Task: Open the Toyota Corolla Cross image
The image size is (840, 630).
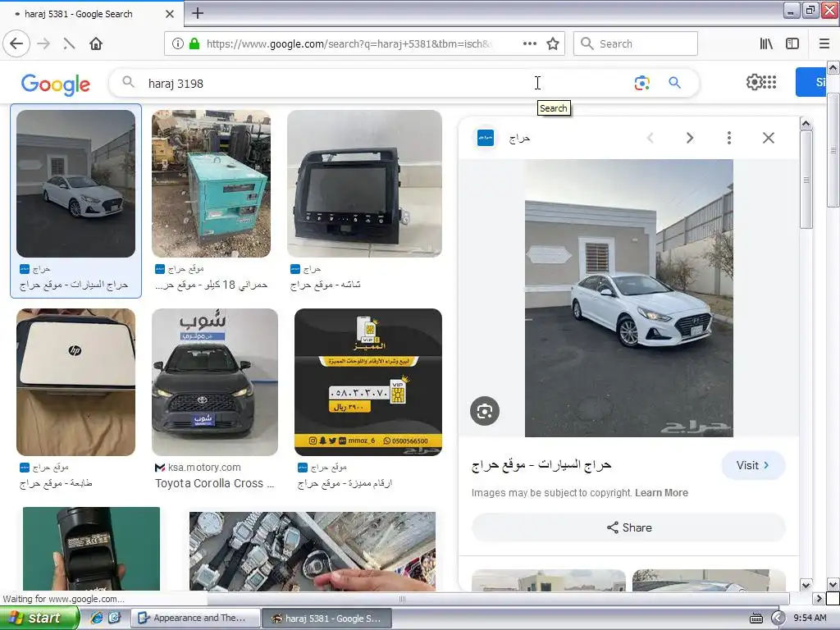Action: click(x=215, y=382)
